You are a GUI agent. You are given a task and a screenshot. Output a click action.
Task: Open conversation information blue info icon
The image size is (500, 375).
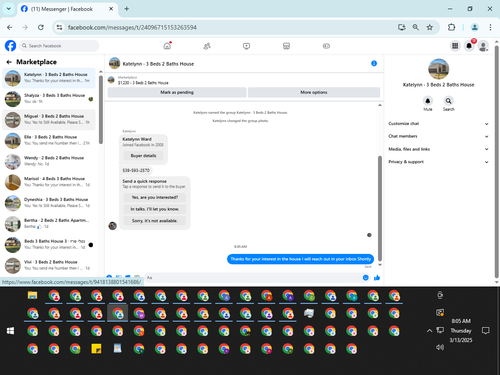tap(374, 63)
